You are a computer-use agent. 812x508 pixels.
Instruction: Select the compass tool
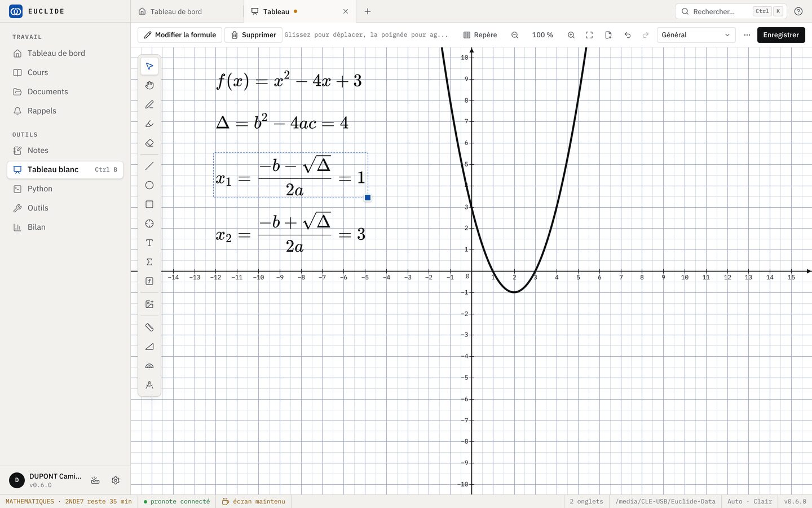pyautogui.click(x=149, y=385)
